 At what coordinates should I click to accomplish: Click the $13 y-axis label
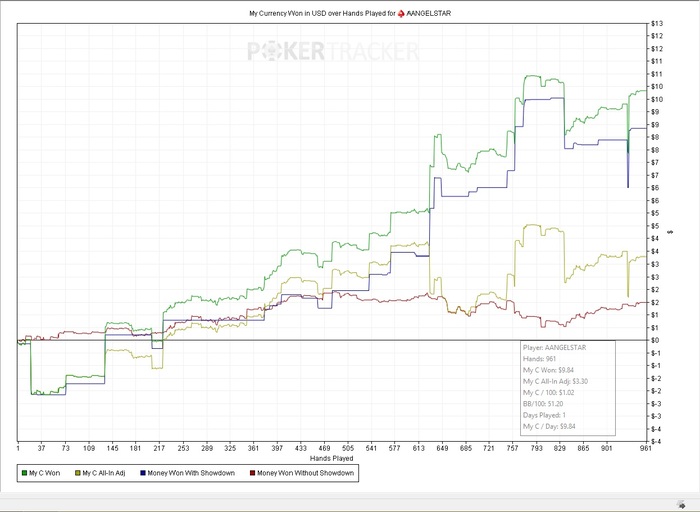click(657, 23)
